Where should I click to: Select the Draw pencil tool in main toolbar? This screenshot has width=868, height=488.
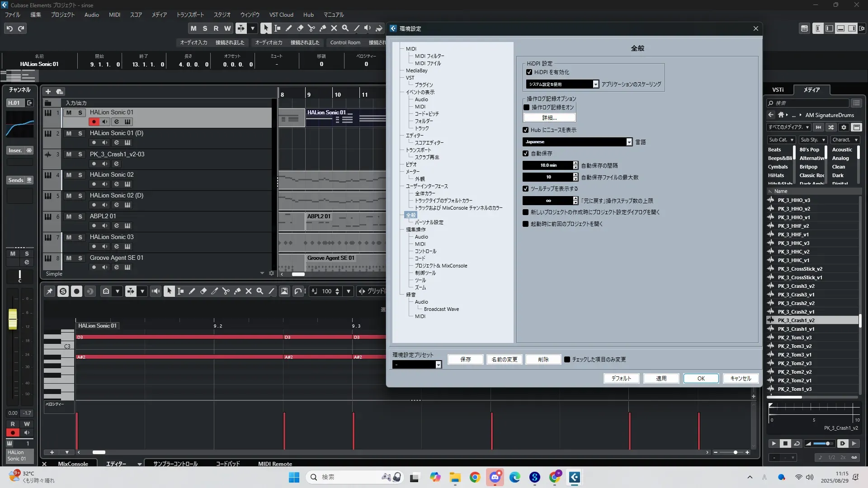coord(289,28)
